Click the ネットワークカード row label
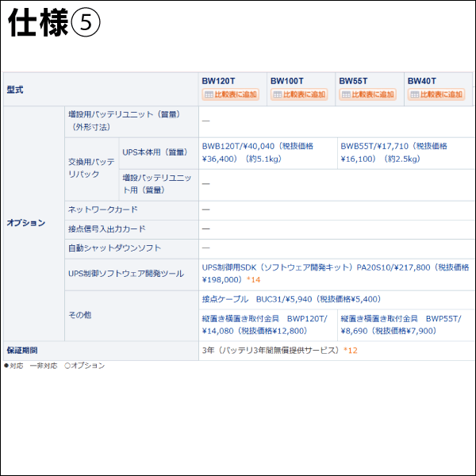Viewport: 476px width, 476px height. [x=103, y=209]
